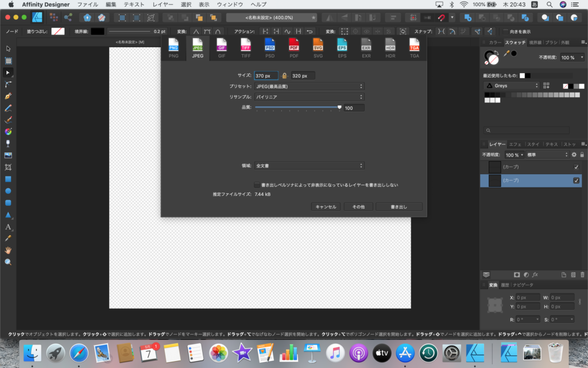The height and width of the screenshot is (368, 588).
Task: Choose the SVG export format tab
Action: (318, 48)
